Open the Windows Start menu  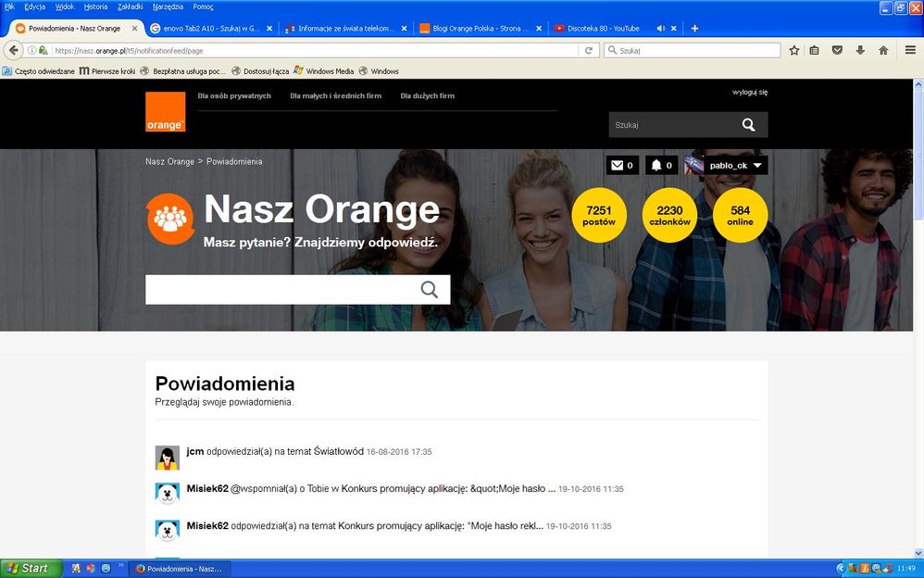tap(27, 568)
